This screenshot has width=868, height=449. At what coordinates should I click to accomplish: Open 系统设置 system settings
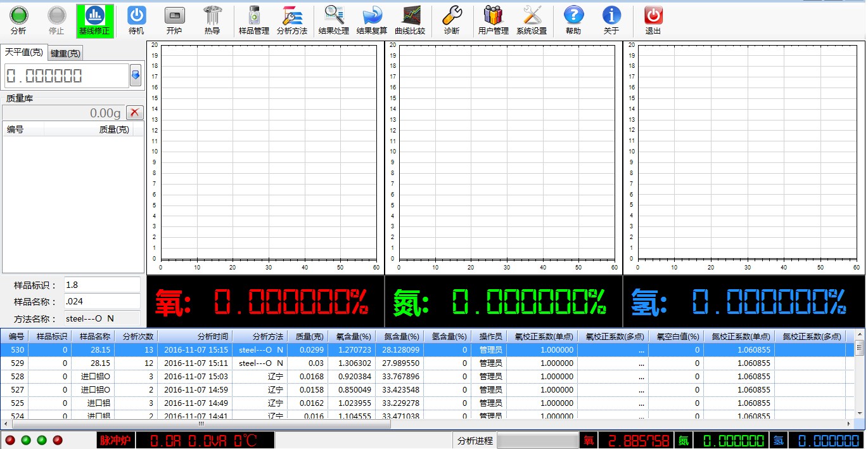point(531,20)
